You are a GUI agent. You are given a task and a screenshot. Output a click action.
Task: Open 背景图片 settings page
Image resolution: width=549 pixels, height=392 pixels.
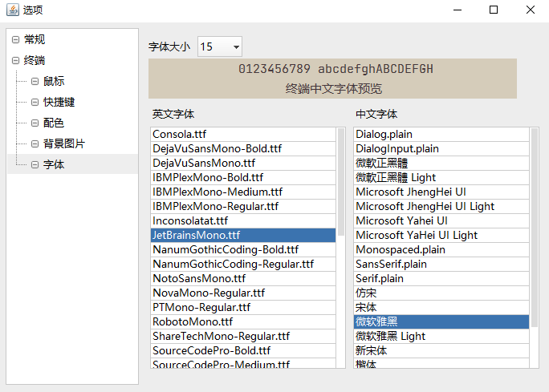[63, 143]
